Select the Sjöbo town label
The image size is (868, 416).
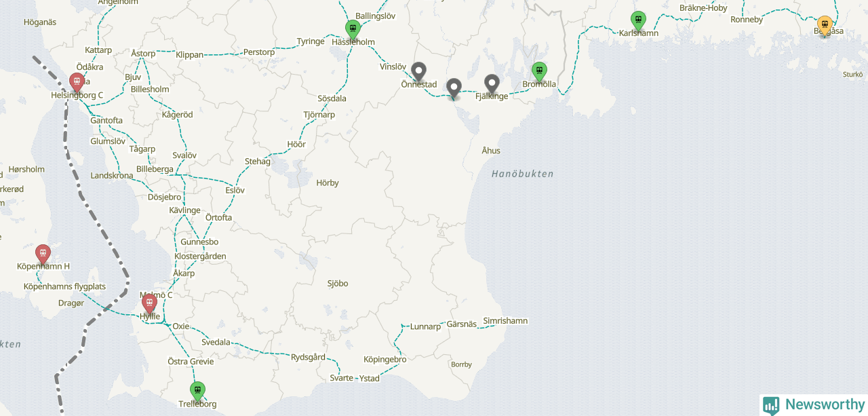(x=338, y=284)
